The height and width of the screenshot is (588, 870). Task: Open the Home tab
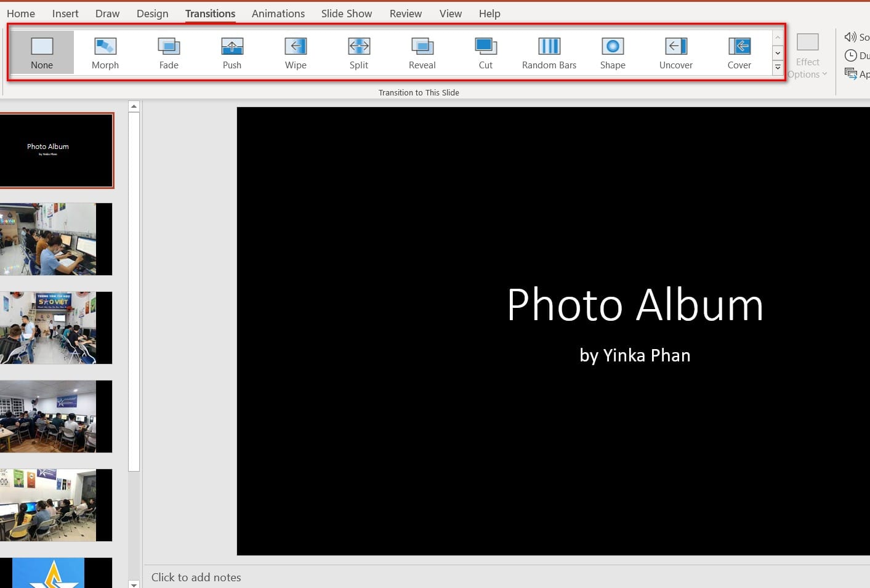coord(21,14)
